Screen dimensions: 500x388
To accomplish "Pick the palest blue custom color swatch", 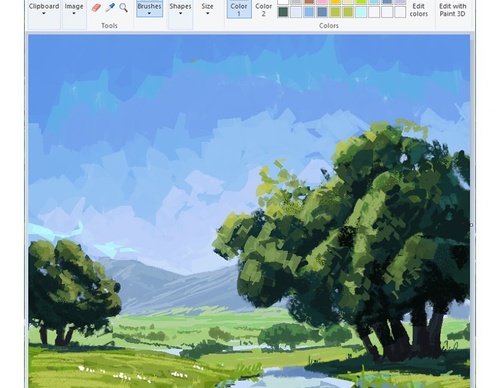I will [296, 12].
